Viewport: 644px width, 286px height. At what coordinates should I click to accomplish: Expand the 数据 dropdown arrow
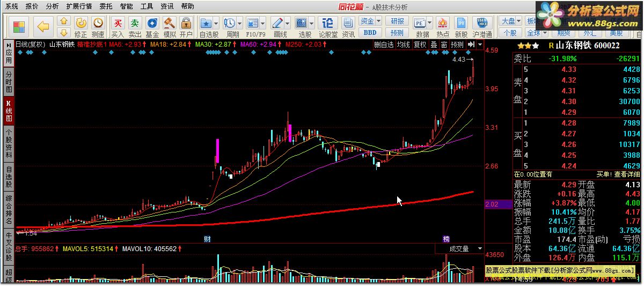(x=430, y=23)
